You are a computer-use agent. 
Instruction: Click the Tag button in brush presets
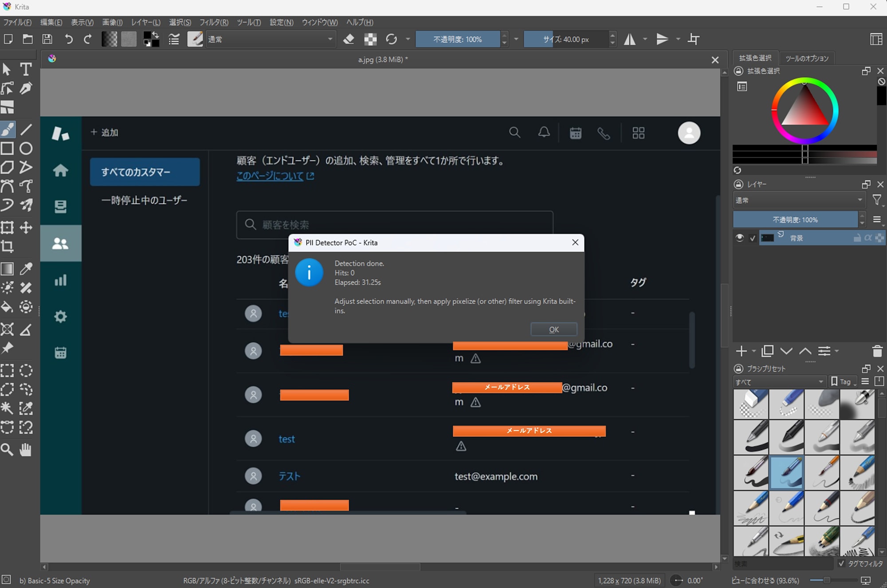842,381
